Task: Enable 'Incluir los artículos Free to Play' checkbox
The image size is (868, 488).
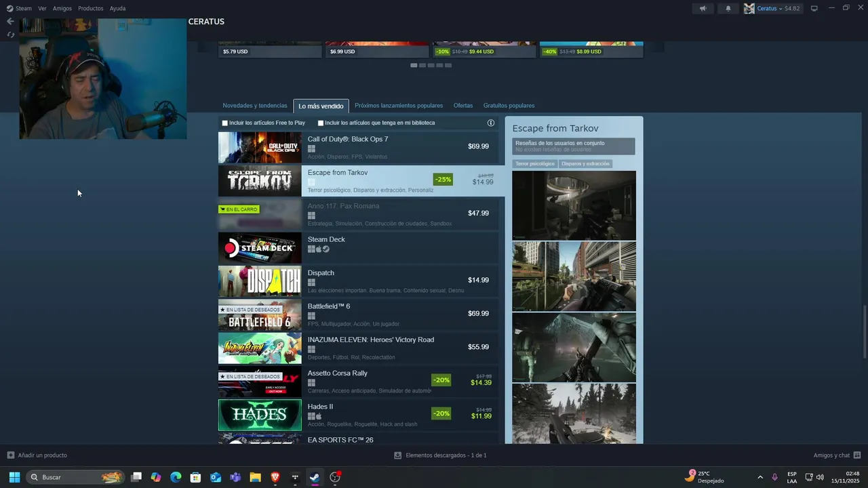Action: tap(225, 123)
